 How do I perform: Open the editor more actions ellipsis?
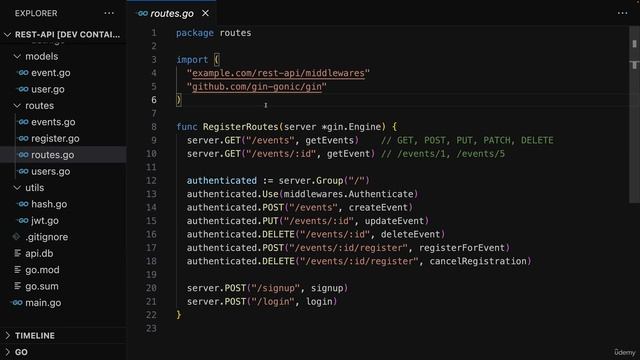tap(622, 13)
